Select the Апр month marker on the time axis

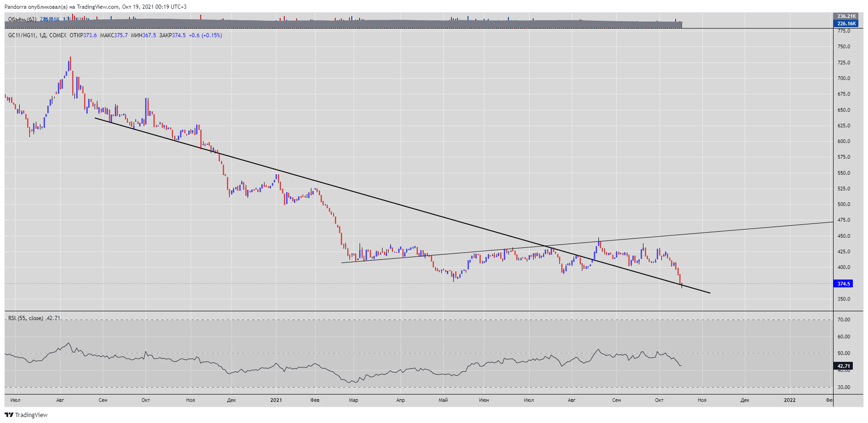point(400,400)
